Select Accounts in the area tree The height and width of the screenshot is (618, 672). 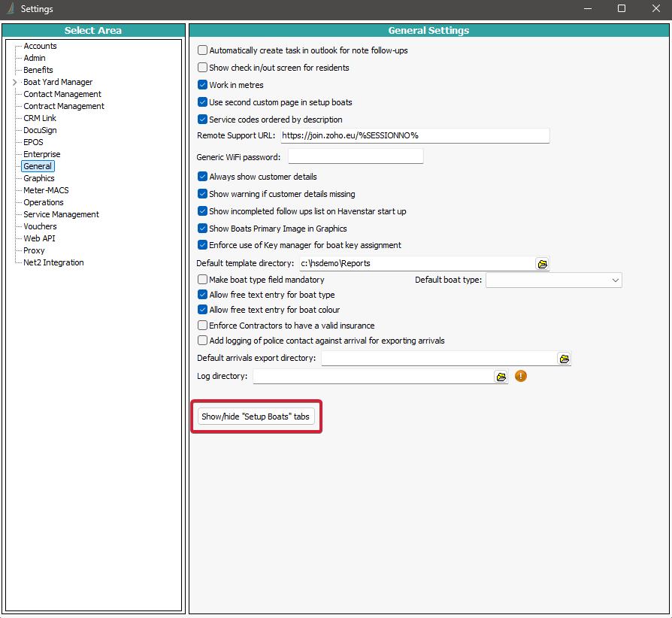40,46
